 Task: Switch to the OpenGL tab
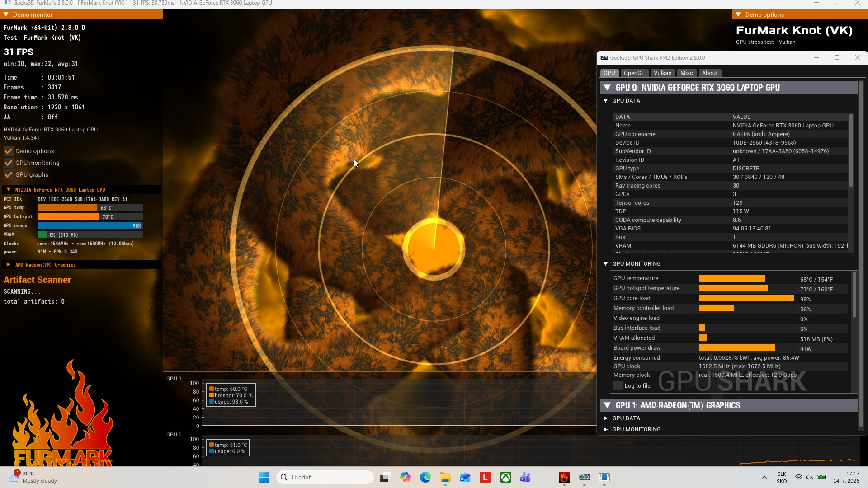[634, 73]
